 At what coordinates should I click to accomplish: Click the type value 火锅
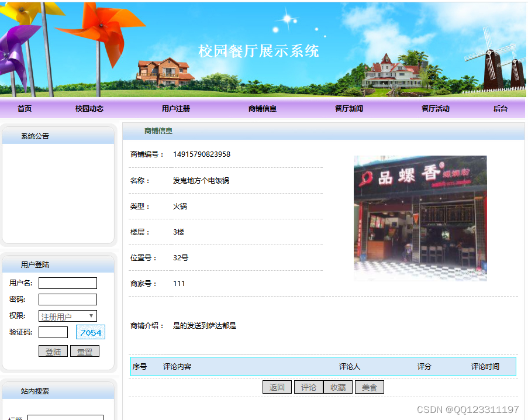tap(180, 206)
